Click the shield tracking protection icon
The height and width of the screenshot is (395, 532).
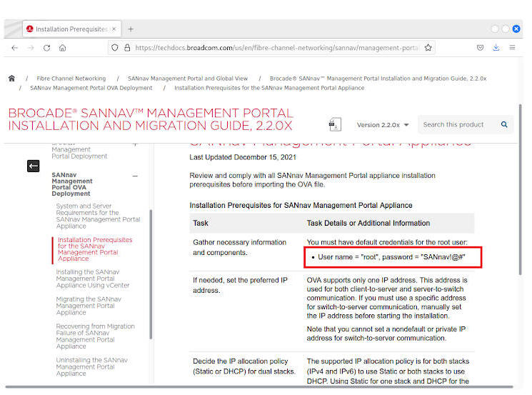[115, 48]
